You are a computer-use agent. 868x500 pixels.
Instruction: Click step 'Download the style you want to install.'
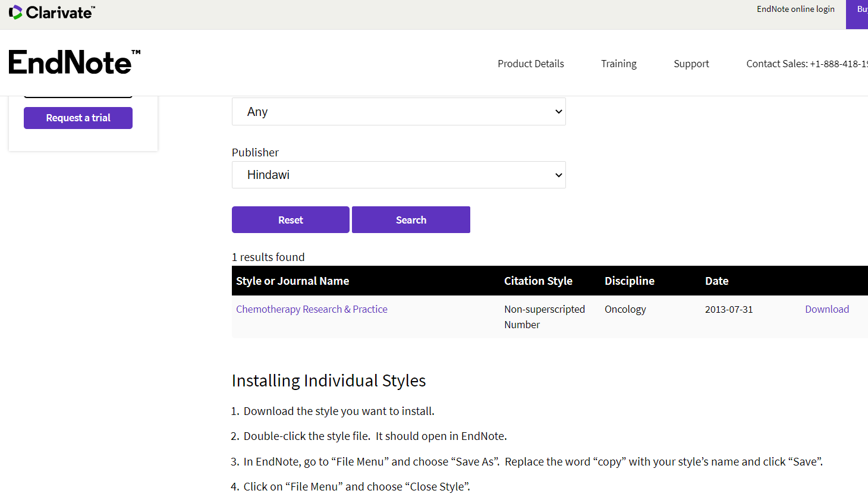click(339, 411)
